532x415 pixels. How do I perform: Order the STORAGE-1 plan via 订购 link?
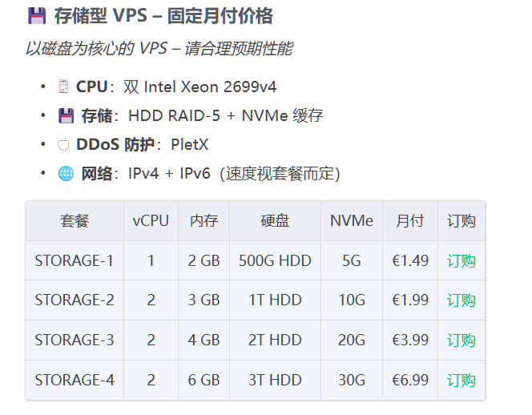click(461, 260)
